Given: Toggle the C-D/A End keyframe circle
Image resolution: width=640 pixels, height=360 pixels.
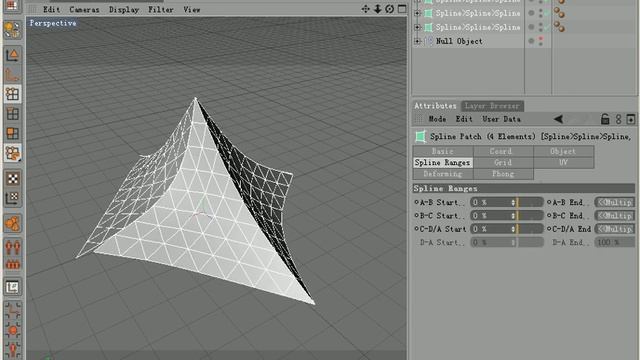Looking at the screenshot, I should click(549, 229).
